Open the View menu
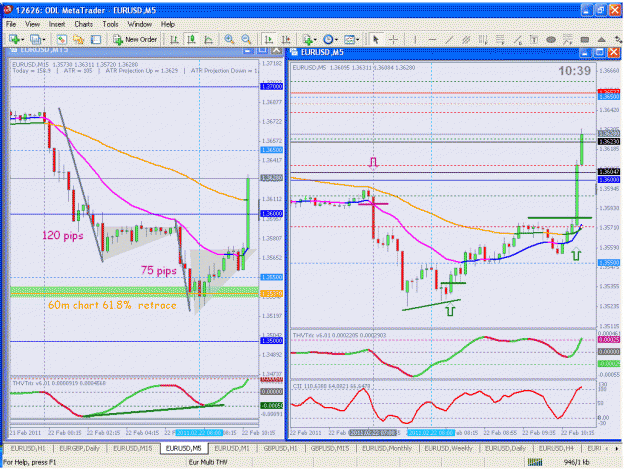 (x=32, y=24)
